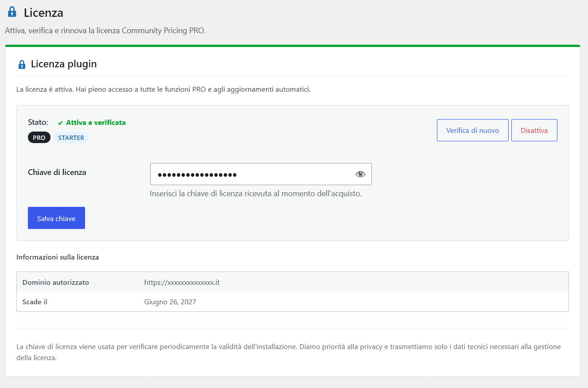Click the PRO badge
This screenshot has width=588, height=388.
click(39, 138)
